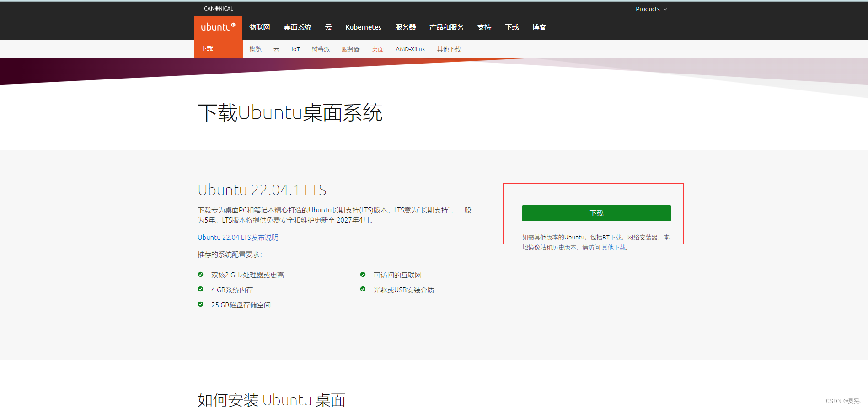
Task: Click the check icon beside 光驱或USB安装介质
Action: 363,289
